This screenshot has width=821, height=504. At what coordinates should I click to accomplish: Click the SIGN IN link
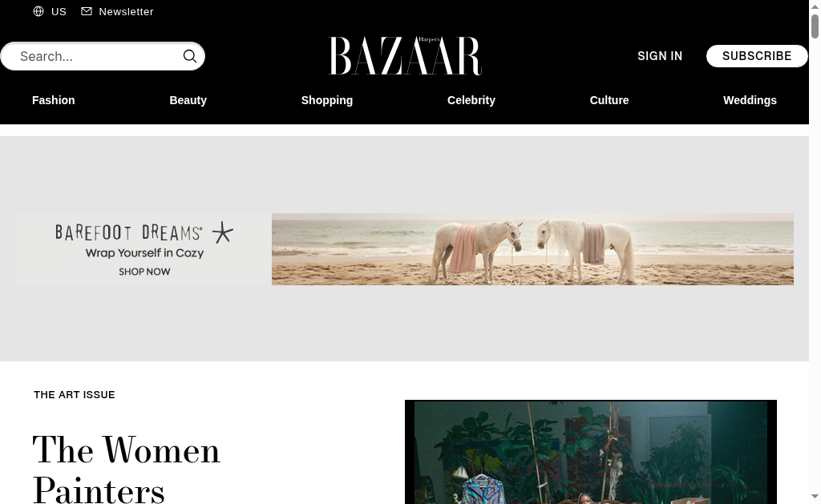(660, 56)
